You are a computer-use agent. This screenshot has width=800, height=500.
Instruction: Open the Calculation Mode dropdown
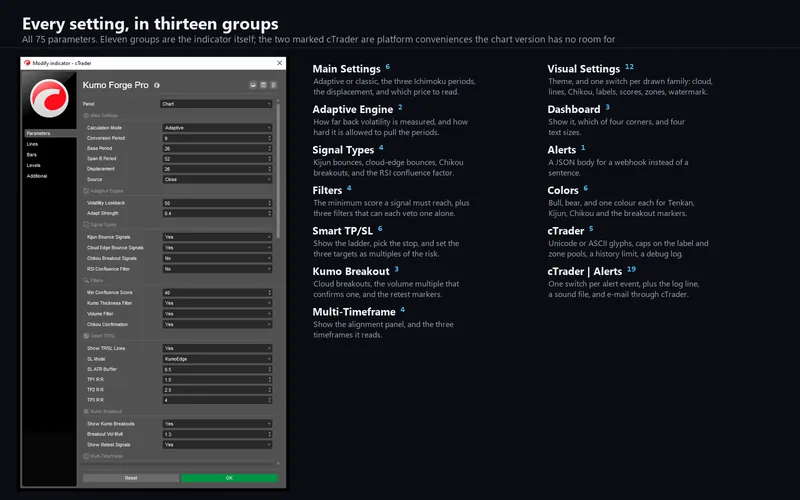coord(217,128)
